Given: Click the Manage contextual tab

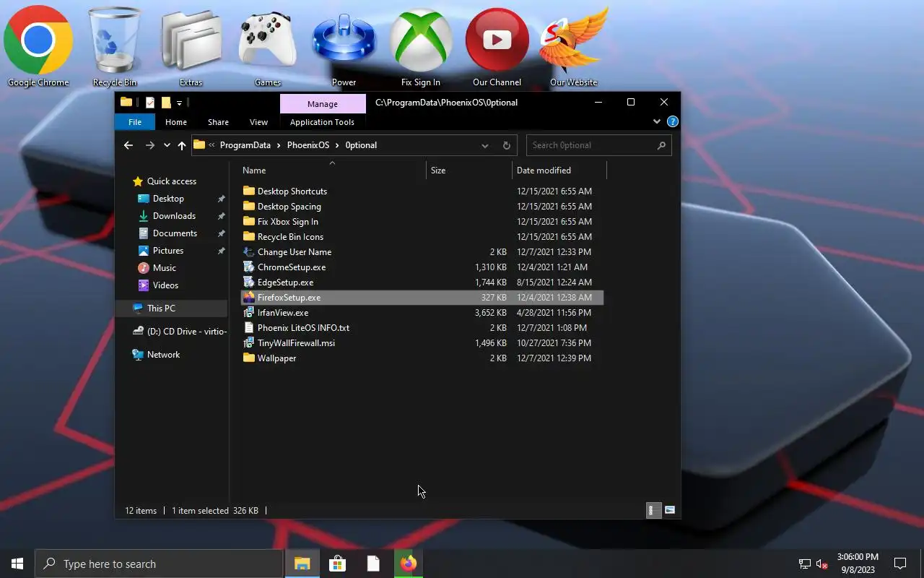Looking at the screenshot, I should tap(323, 104).
